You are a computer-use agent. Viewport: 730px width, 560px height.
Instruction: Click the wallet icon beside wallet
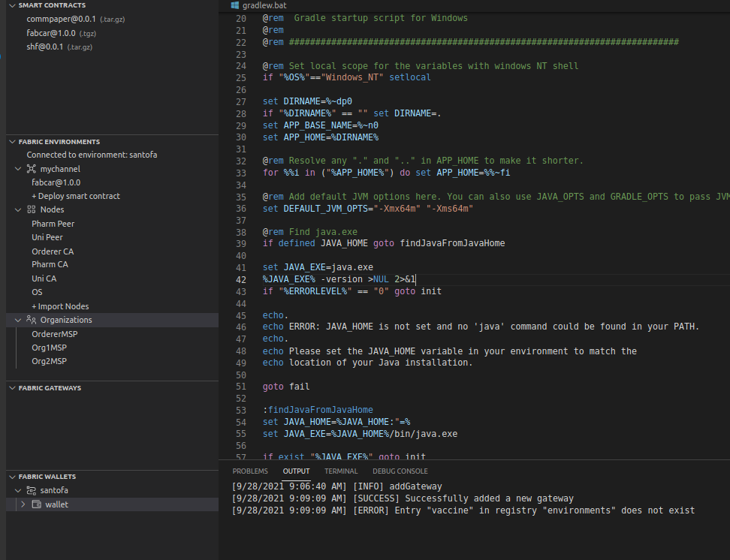click(36, 504)
